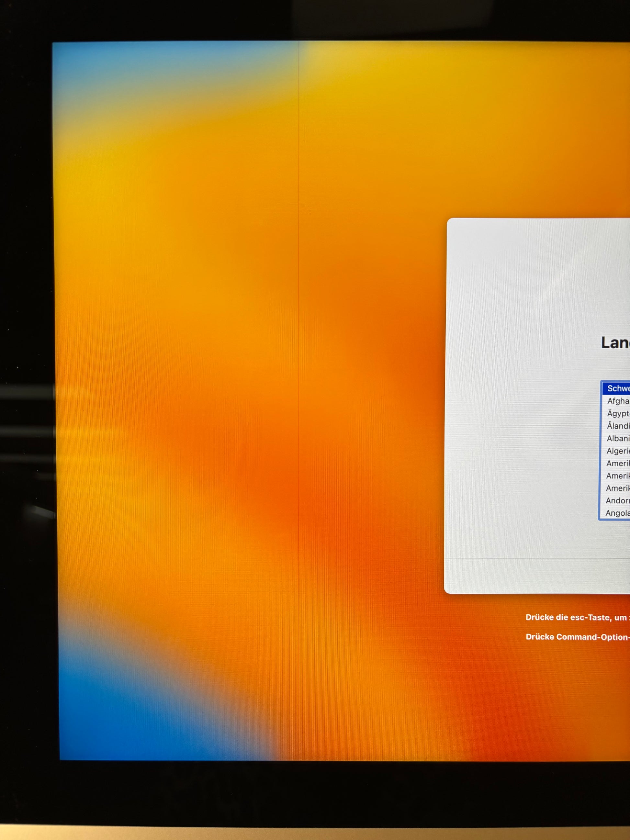Click the dialog's empty bottom bar
Viewport: 630px width, 840px height.
click(x=535, y=576)
